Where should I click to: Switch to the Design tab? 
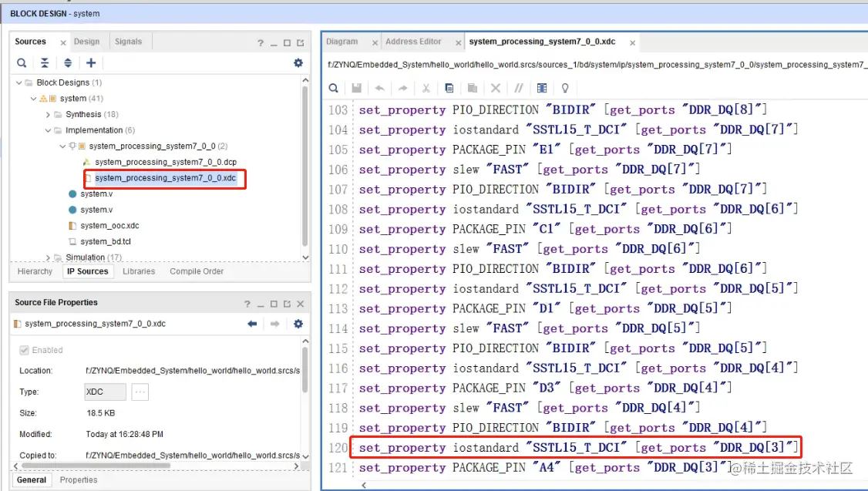click(x=86, y=42)
